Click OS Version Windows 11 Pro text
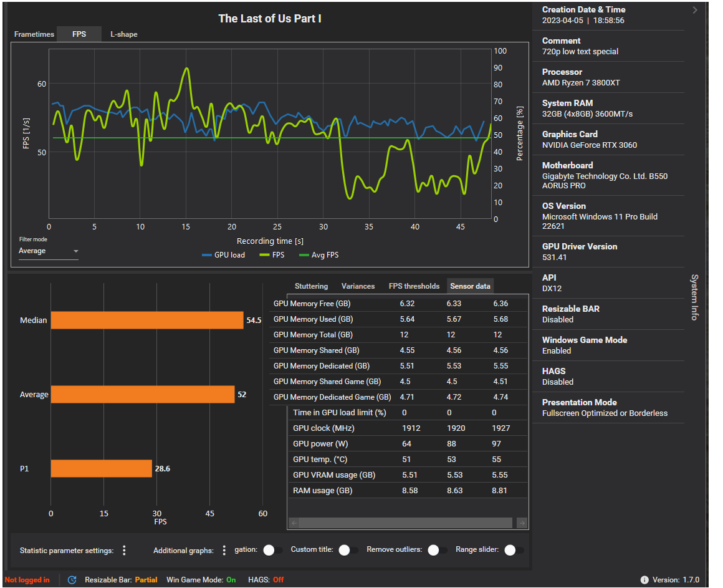723x588 pixels. click(x=600, y=221)
